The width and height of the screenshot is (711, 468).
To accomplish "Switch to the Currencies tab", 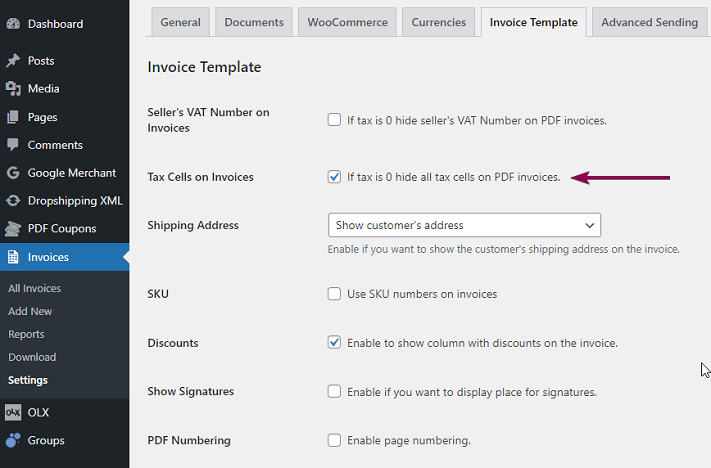I will pyautogui.click(x=438, y=22).
